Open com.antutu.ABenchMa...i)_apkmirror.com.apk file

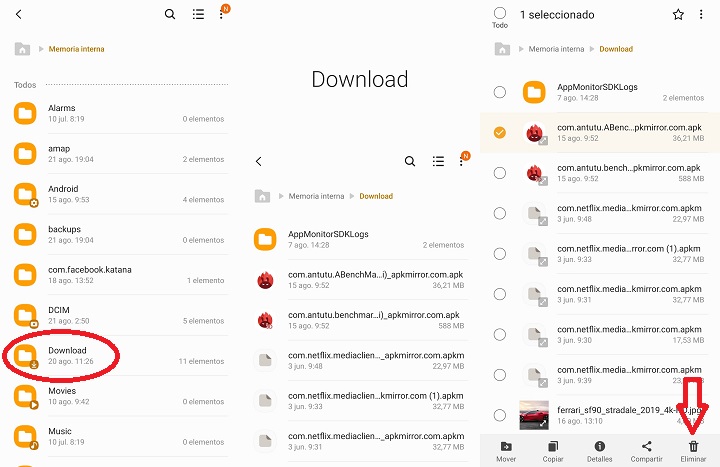click(360, 280)
